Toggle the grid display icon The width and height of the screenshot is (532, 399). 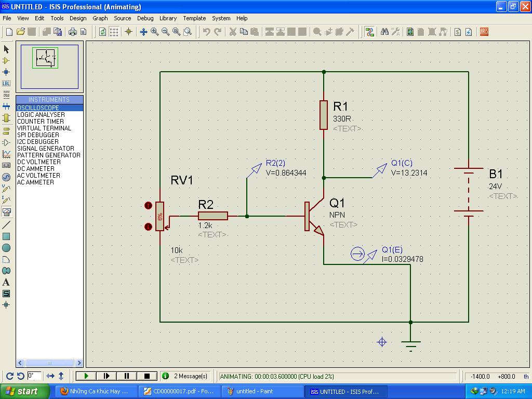(x=114, y=32)
